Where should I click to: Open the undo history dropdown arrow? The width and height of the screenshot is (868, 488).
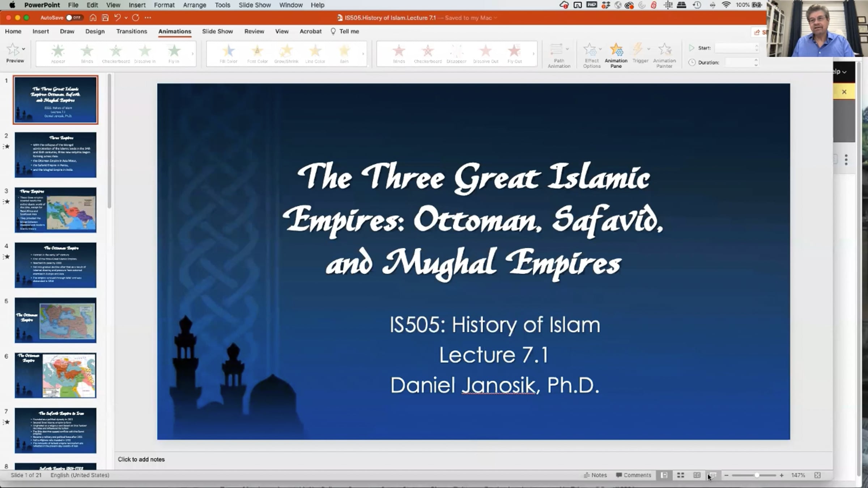click(x=126, y=18)
